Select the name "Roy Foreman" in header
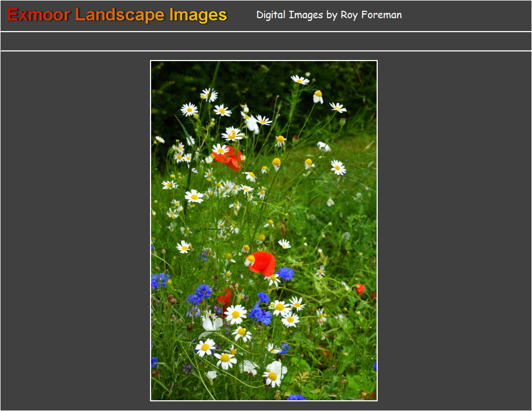 coord(371,15)
